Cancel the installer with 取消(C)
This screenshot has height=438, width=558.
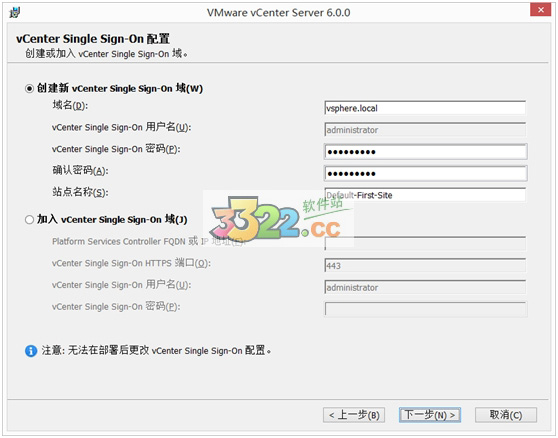[506, 415]
